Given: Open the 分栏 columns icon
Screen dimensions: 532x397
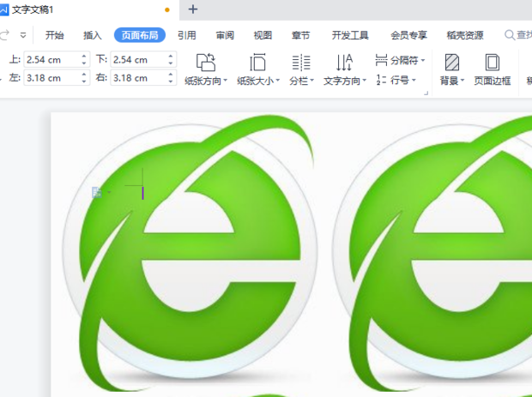Looking at the screenshot, I should pos(301,63).
